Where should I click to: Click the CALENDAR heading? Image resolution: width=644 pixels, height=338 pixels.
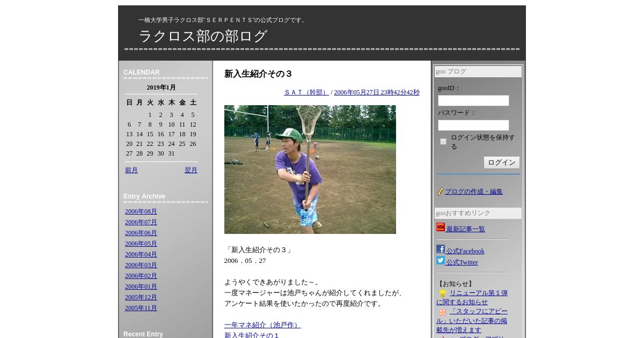[x=142, y=72]
